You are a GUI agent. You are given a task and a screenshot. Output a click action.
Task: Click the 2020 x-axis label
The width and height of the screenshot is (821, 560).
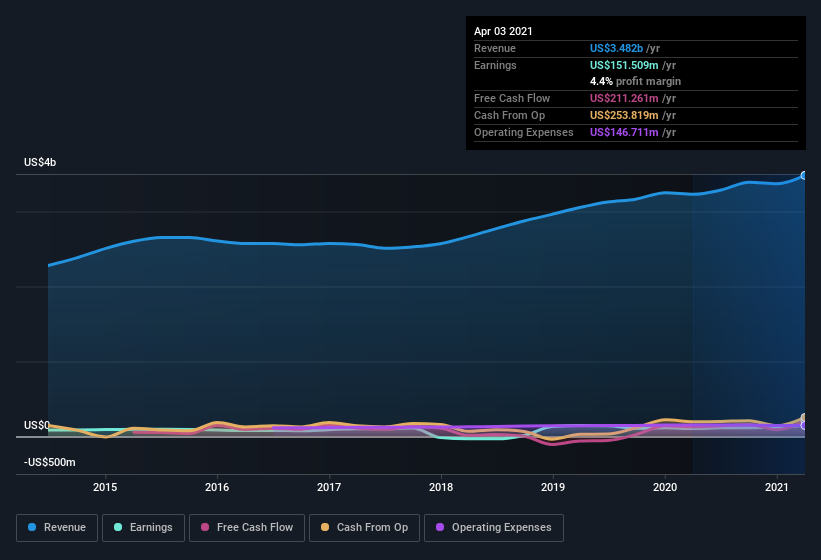pos(665,487)
